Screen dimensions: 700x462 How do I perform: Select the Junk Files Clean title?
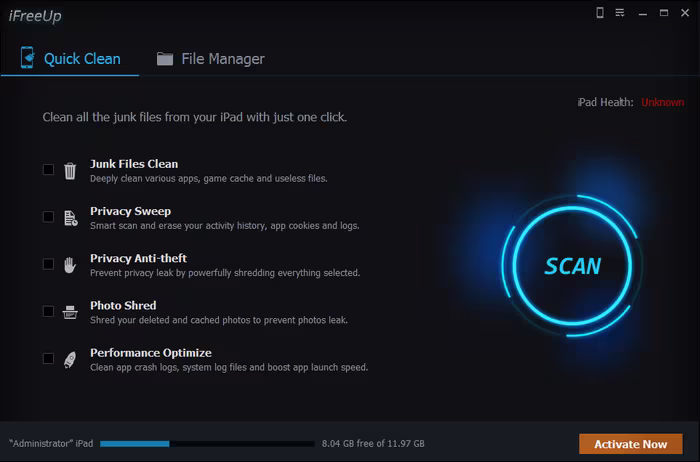(134, 164)
